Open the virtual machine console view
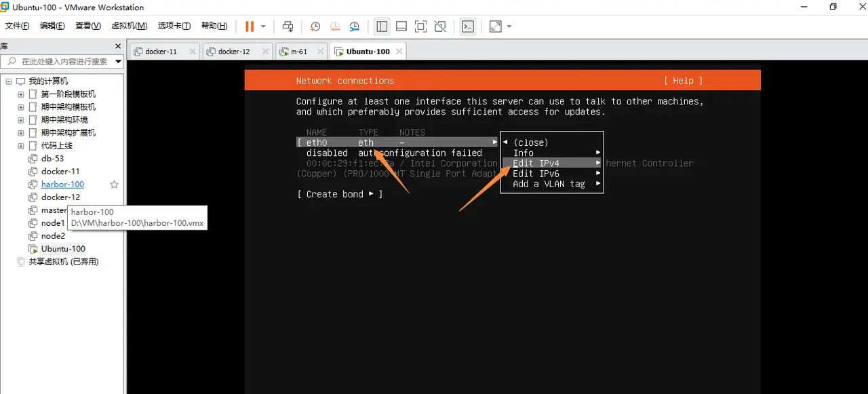This screenshot has height=394, width=868. 468,26
